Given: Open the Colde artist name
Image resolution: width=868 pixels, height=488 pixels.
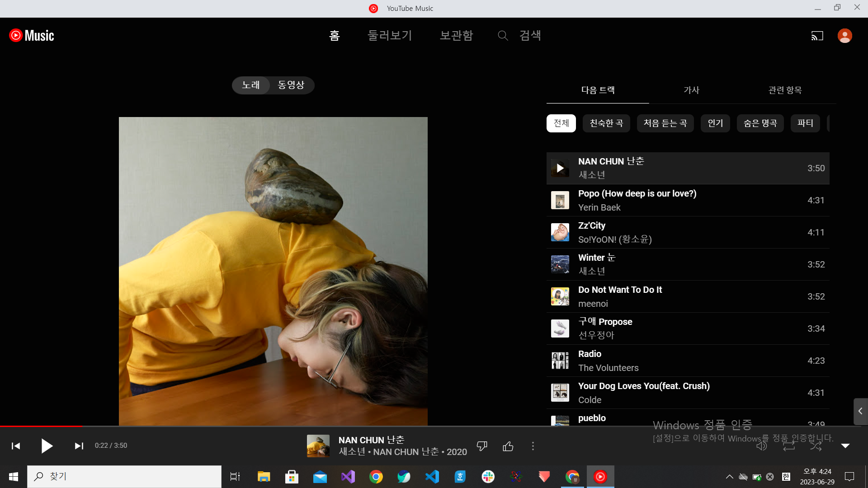Looking at the screenshot, I should coord(590,400).
